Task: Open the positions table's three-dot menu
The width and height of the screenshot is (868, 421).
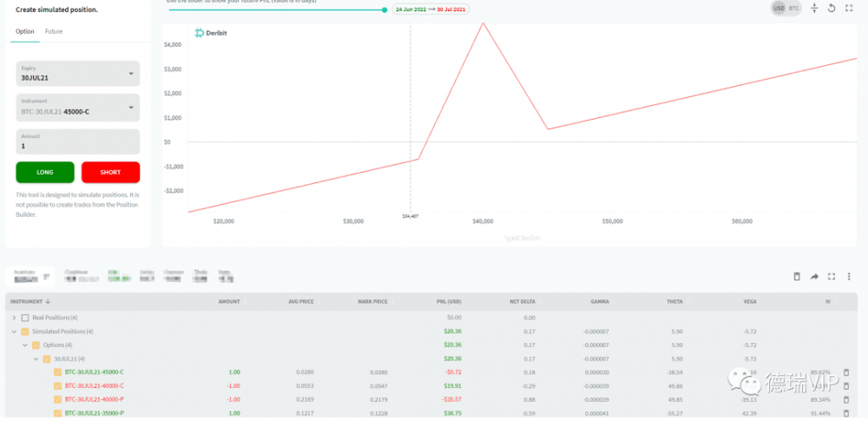Action: coord(849,276)
